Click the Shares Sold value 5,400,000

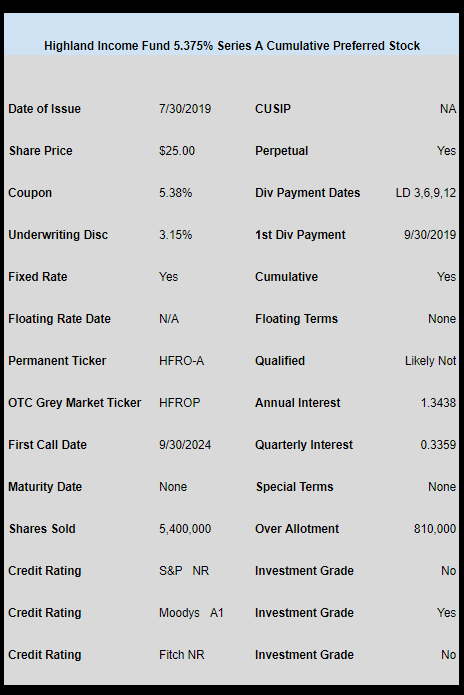[185, 529]
